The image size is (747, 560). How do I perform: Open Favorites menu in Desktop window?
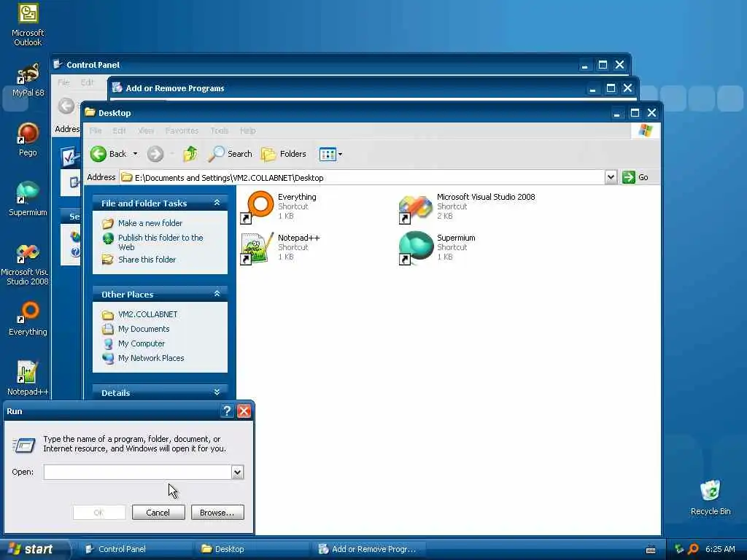[182, 131]
